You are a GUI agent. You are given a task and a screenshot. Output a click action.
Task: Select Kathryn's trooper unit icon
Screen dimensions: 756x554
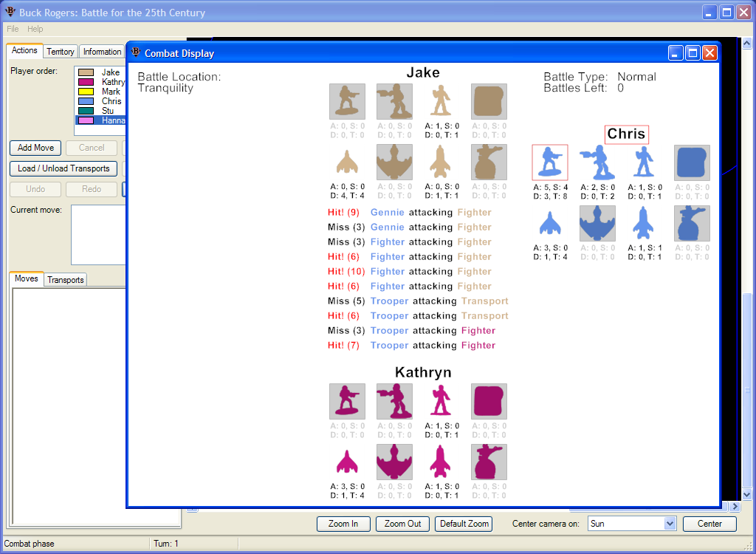coord(347,402)
